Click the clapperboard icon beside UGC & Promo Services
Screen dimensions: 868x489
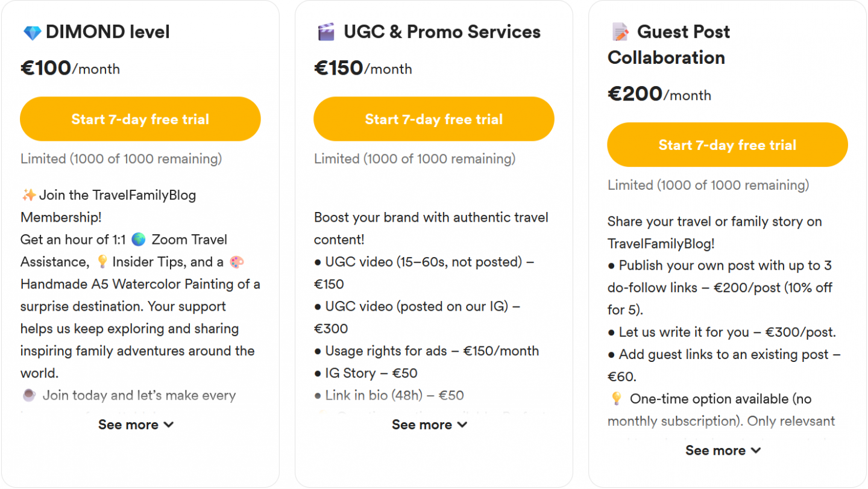[325, 33]
